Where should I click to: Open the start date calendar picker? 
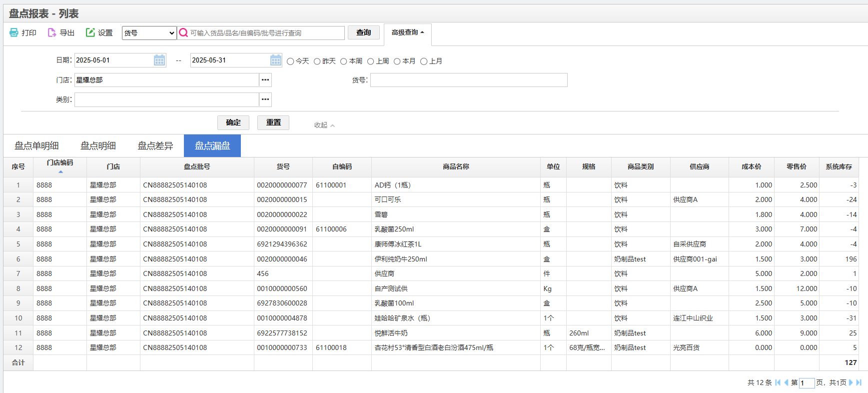pyautogui.click(x=159, y=60)
